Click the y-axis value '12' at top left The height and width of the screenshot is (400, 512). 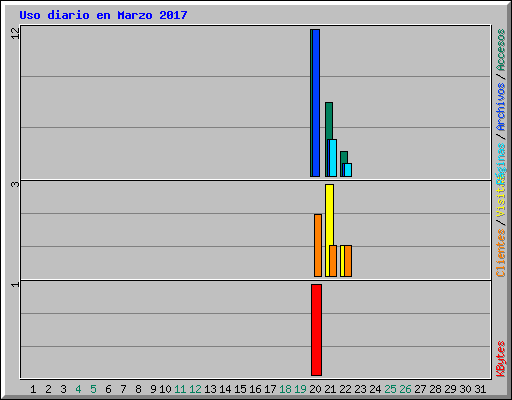16,33
